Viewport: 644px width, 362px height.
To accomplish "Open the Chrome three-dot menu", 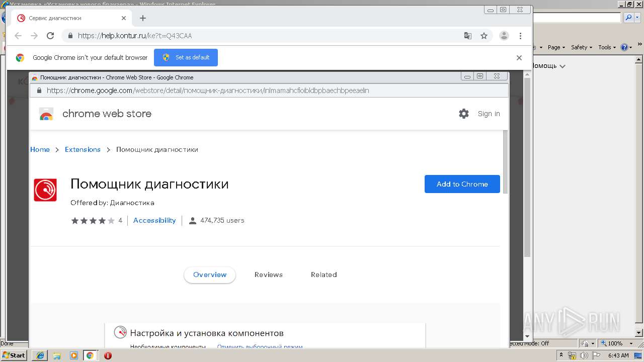I will pyautogui.click(x=520, y=36).
